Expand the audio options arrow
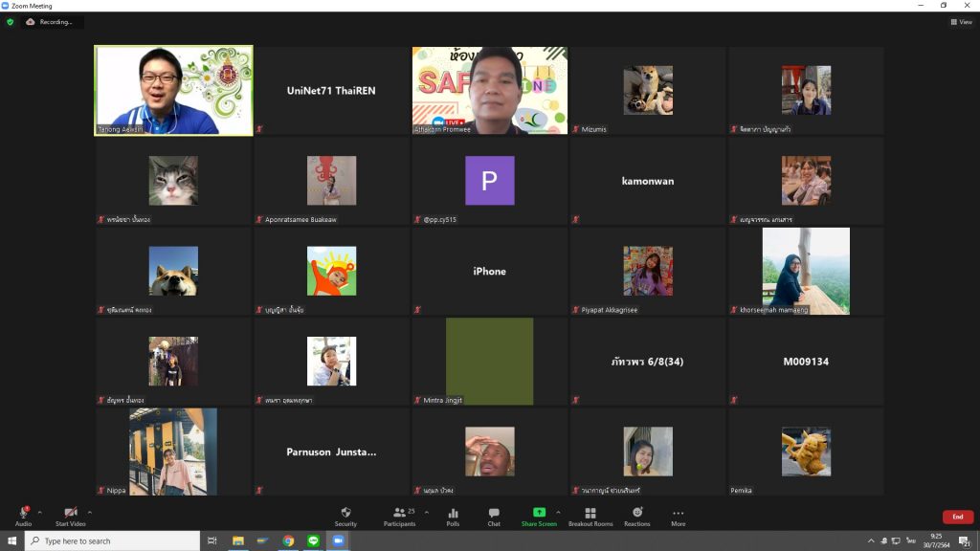The image size is (980, 551). 39,512
